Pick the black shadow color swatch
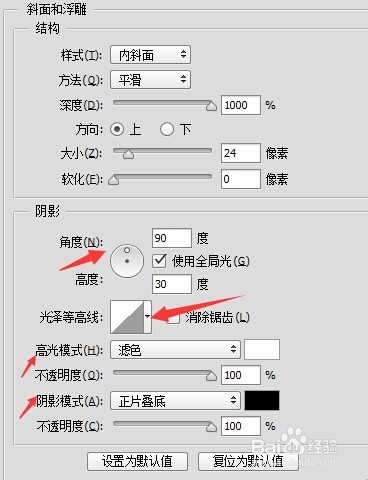This screenshot has width=368, height=480. [x=262, y=400]
